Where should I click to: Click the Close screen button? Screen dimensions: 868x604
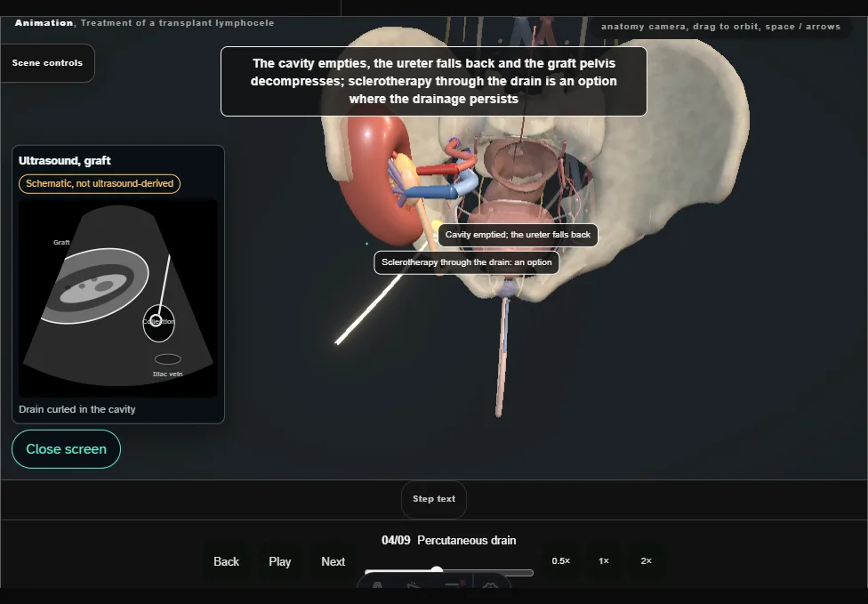[67, 449]
